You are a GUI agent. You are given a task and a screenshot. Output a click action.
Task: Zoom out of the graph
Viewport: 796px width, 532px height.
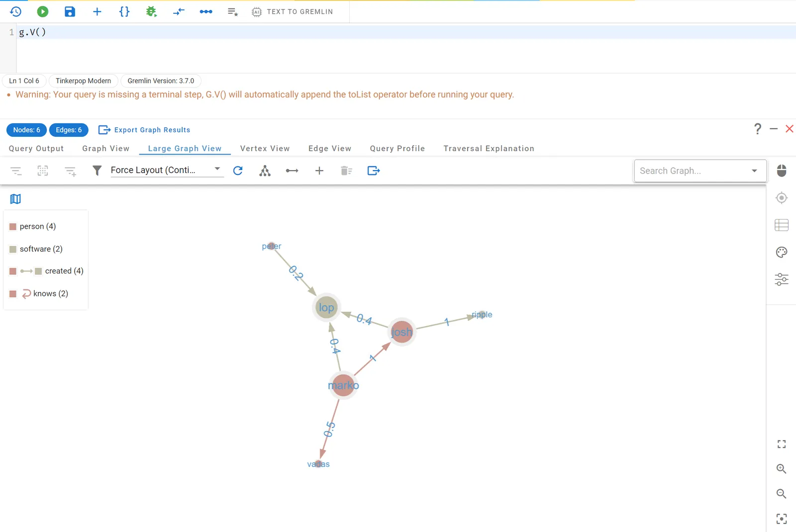click(782, 494)
